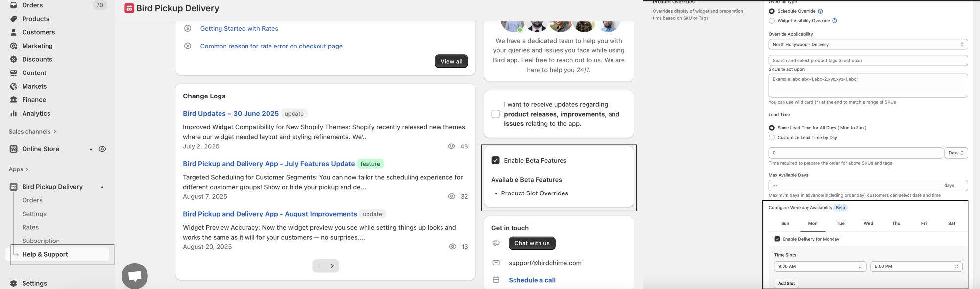This screenshot has width=980, height=289.
Task: Click the settings gear icon at sidebar bottom
Action: 14,283
